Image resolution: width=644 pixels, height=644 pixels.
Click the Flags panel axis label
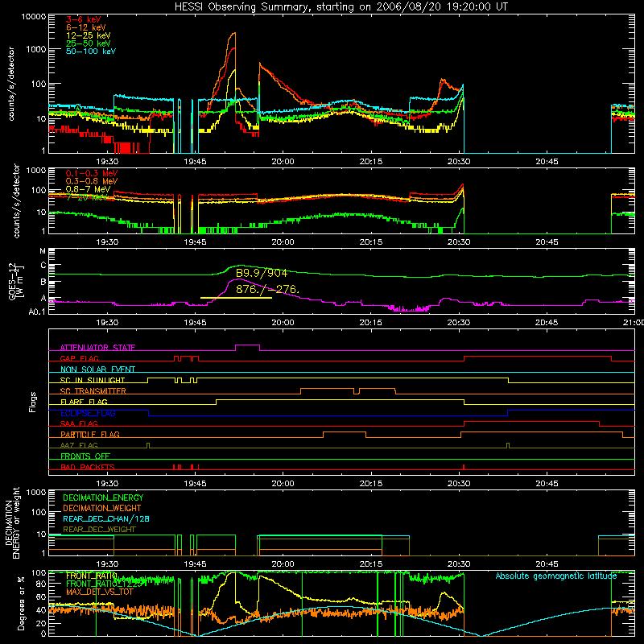tap(33, 402)
